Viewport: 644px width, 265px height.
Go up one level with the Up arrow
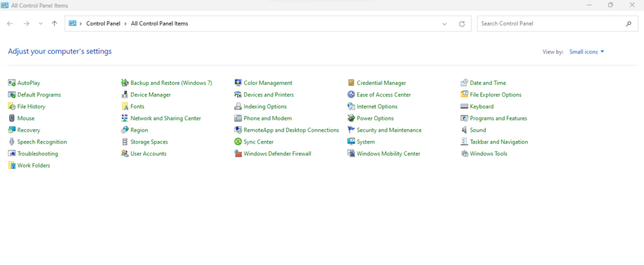pyautogui.click(x=54, y=24)
